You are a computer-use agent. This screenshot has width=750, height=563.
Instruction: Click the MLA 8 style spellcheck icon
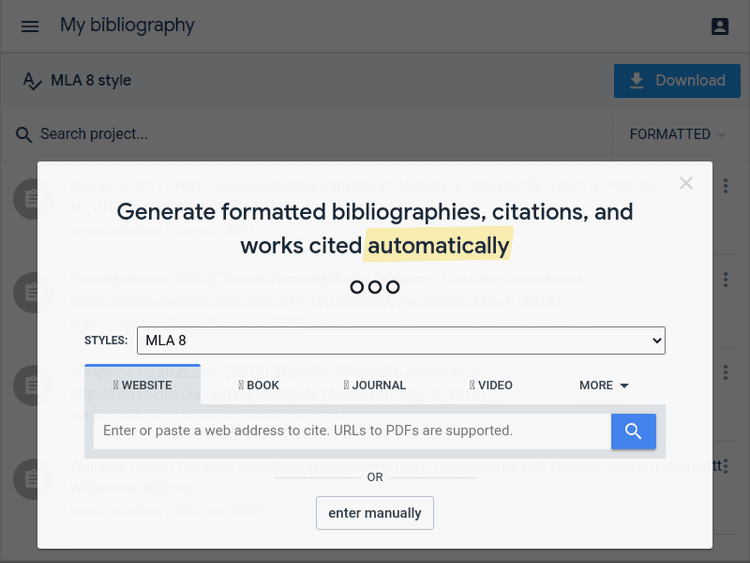[x=32, y=81]
